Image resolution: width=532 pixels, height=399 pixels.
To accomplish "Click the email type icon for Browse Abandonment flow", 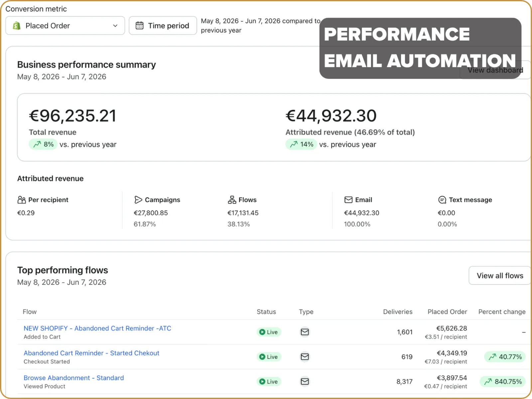I will point(305,381).
